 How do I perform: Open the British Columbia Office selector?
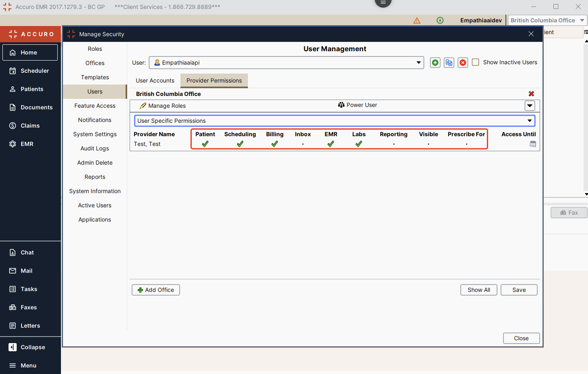(547, 20)
